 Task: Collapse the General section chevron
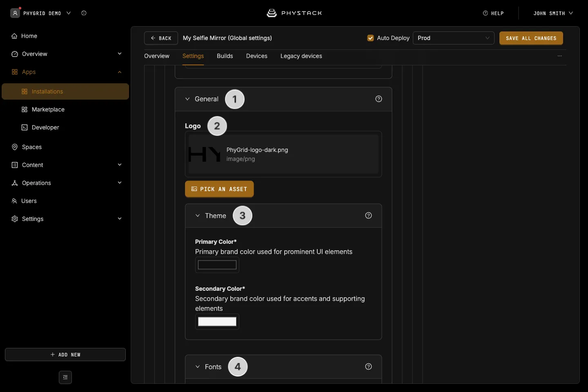tap(187, 99)
